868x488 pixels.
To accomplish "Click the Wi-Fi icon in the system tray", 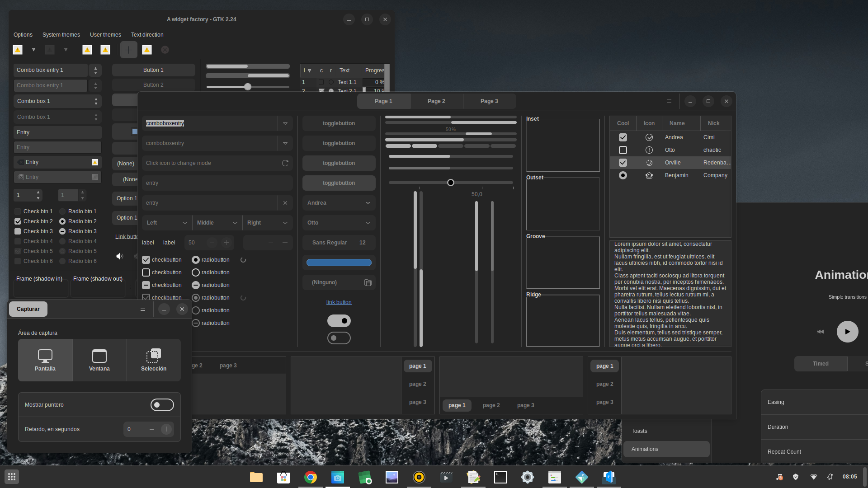I will [814, 477].
